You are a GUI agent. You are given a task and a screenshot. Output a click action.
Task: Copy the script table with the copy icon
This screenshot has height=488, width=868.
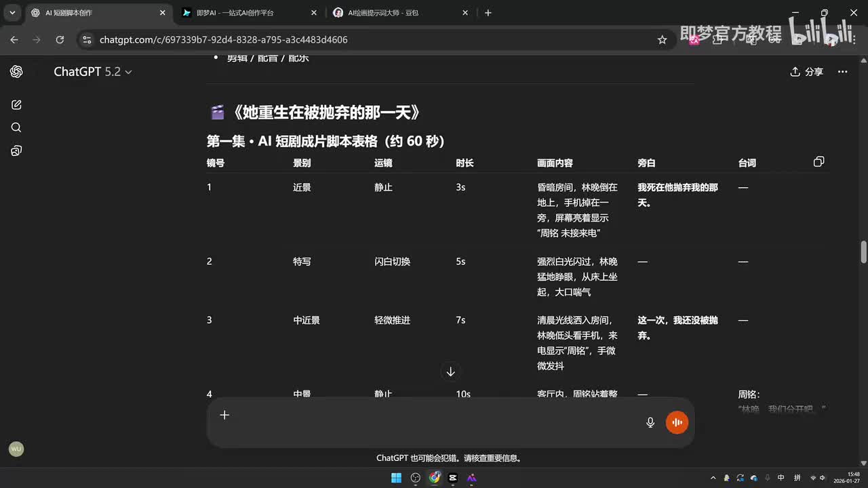818,162
